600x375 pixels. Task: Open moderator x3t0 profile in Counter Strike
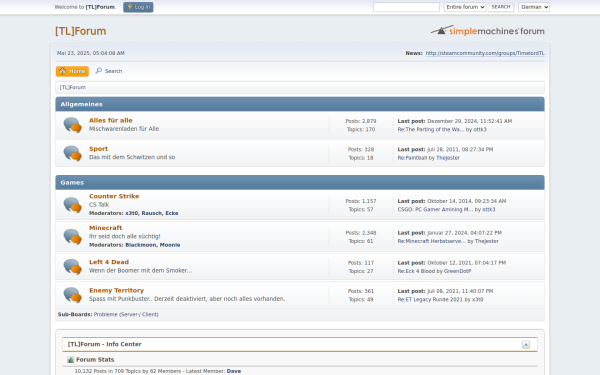pyautogui.click(x=132, y=213)
